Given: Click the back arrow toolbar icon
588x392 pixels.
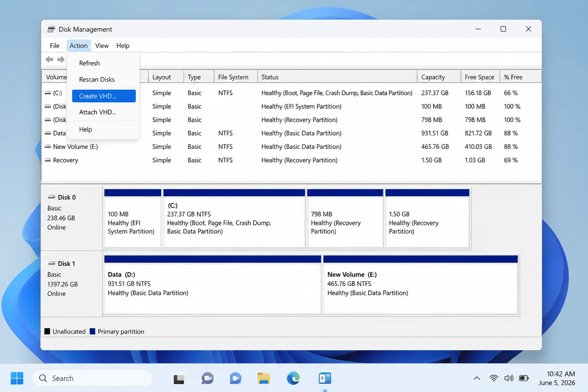Looking at the screenshot, I should [49, 59].
